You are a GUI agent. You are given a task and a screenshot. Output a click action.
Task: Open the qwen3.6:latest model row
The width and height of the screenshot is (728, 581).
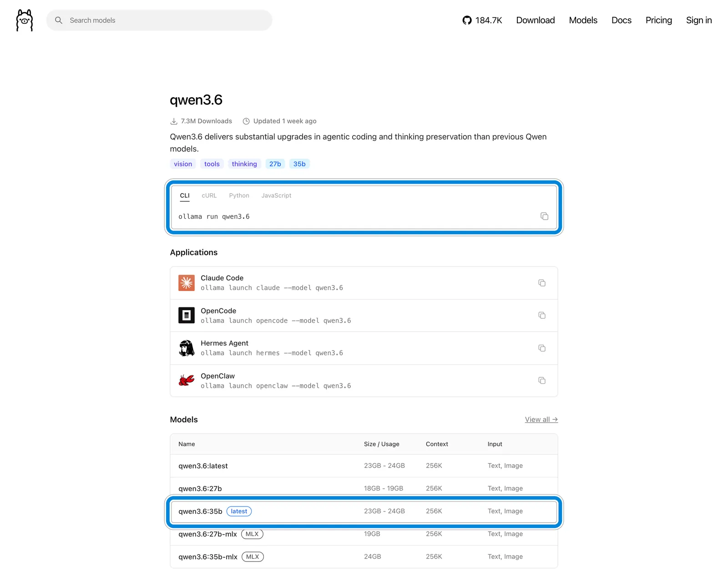364,466
